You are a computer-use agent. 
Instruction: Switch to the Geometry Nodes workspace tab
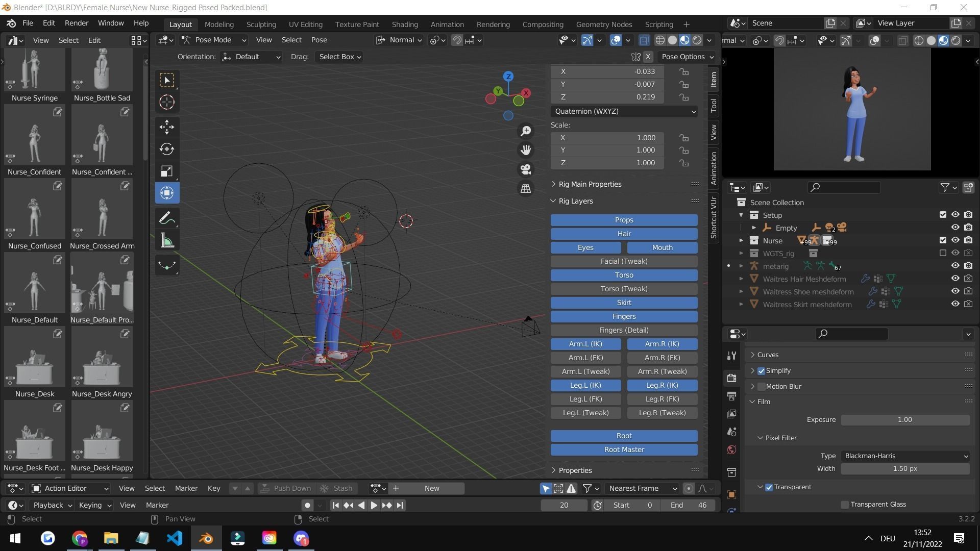604,24
